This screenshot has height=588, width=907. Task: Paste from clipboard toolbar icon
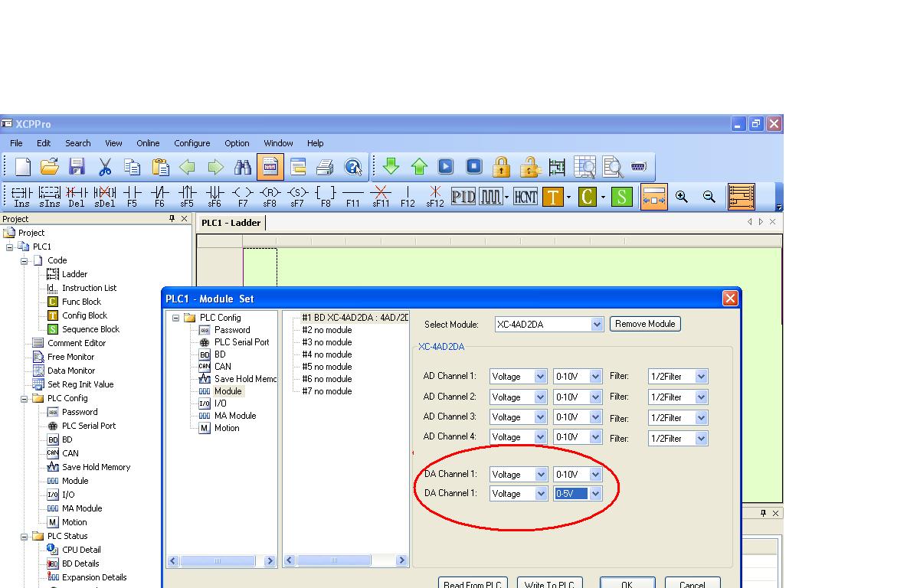pyautogui.click(x=160, y=167)
